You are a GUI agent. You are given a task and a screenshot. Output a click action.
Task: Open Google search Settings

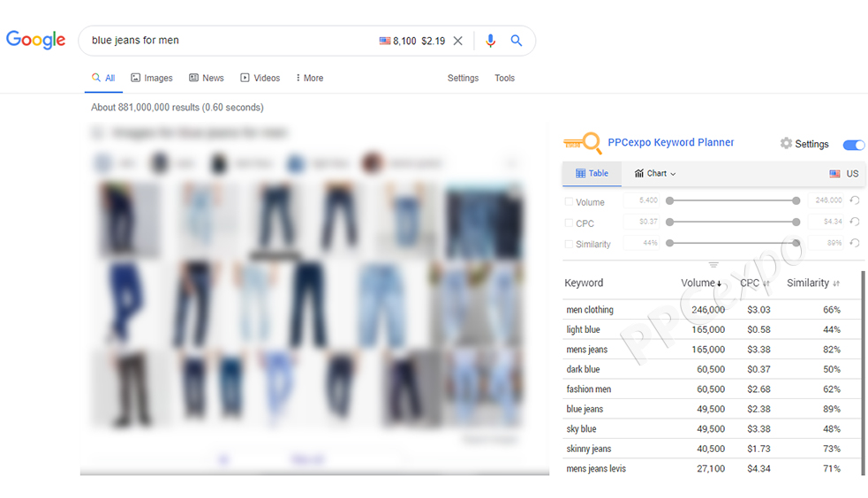point(463,78)
